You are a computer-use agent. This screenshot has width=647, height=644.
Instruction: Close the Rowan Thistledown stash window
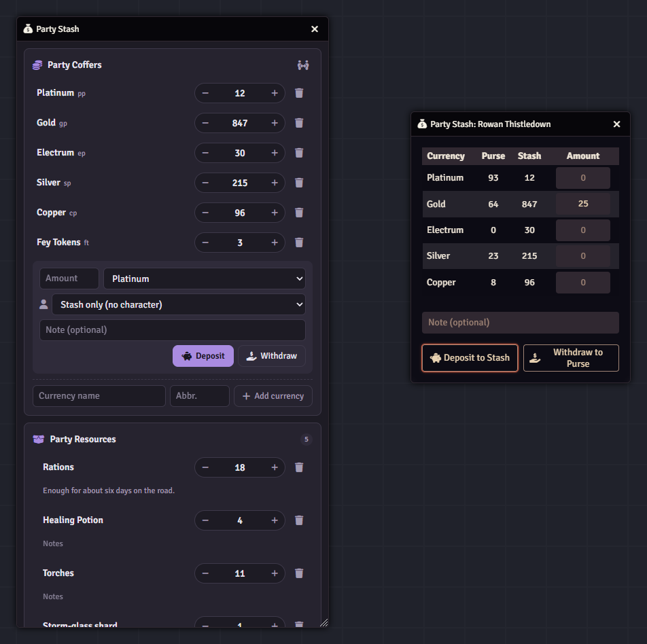[x=616, y=124]
